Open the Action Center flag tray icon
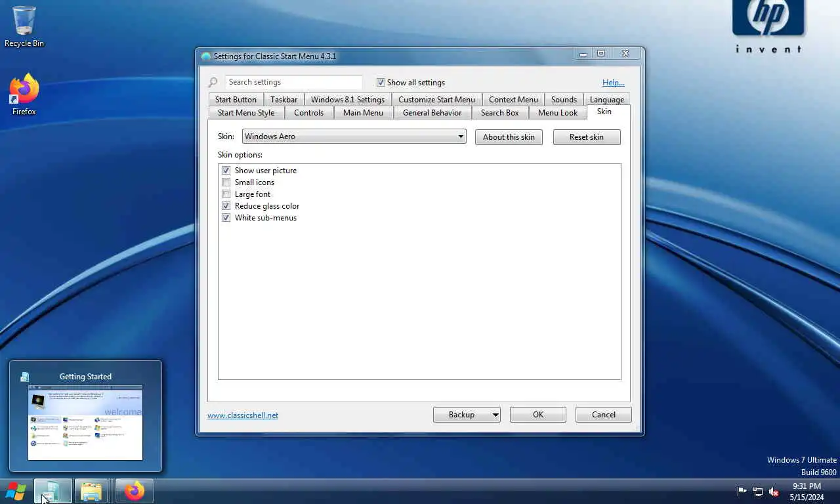The image size is (840, 504). coord(742,491)
